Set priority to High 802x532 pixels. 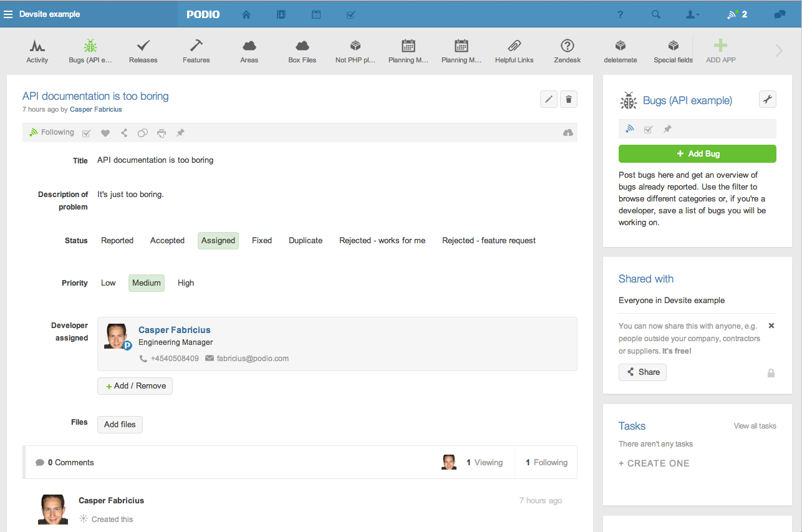186,283
